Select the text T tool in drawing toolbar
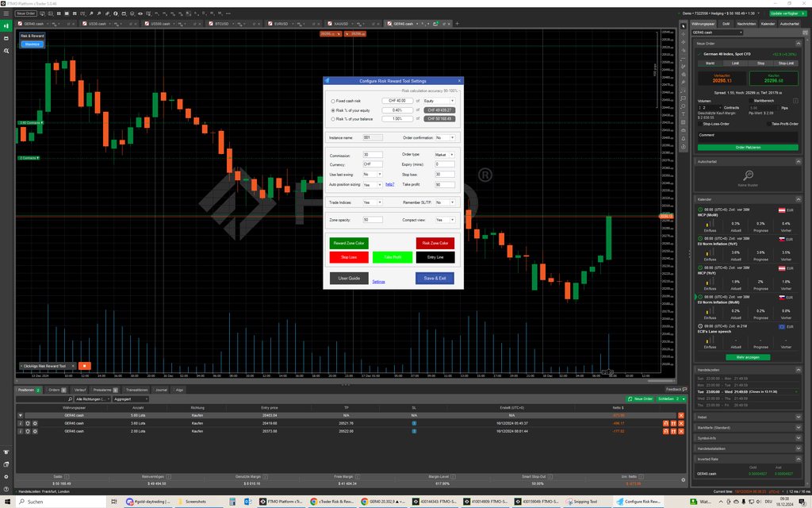812x508 pixels. 683,114
